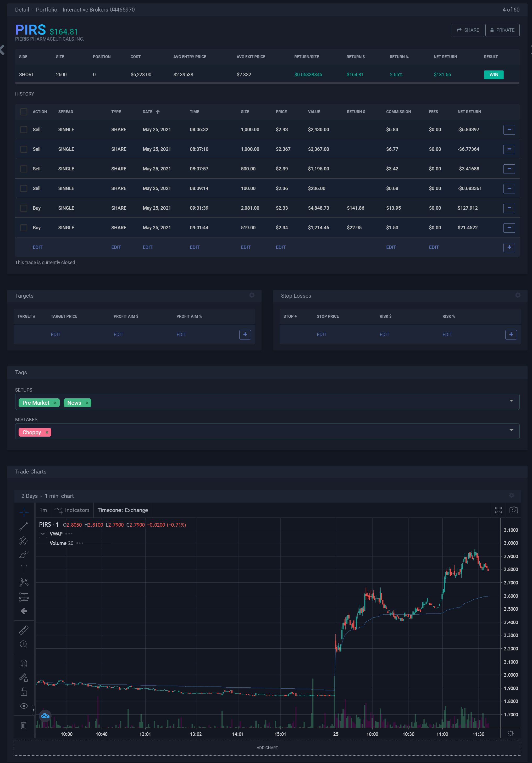Click the 1m interval selector
Image resolution: width=532 pixels, height=763 pixels.
43,510
